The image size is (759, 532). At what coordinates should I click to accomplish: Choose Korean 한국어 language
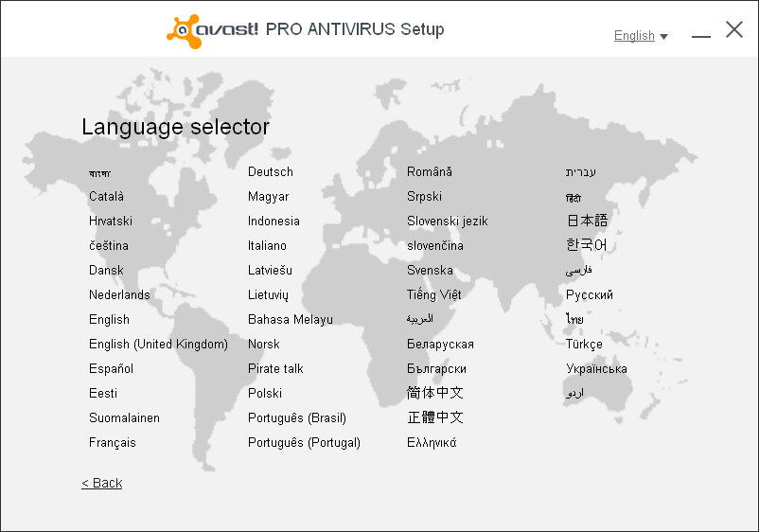click(586, 245)
